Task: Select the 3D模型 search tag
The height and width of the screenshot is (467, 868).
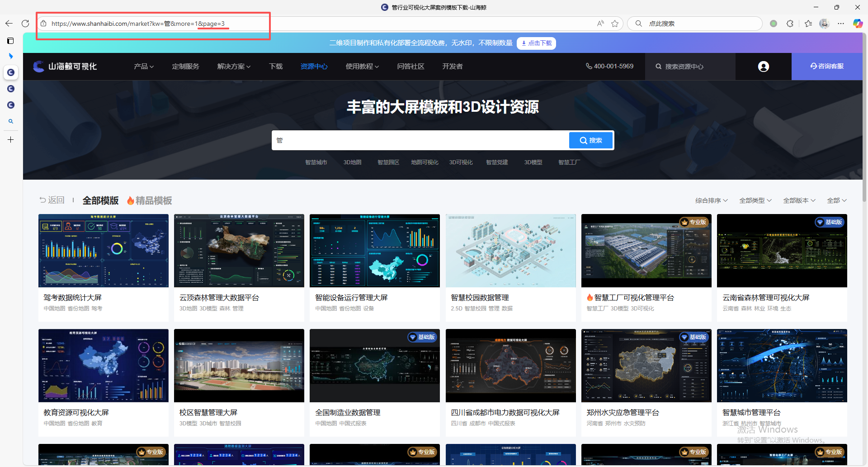Action: pyautogui.click(x=533, y=162)
